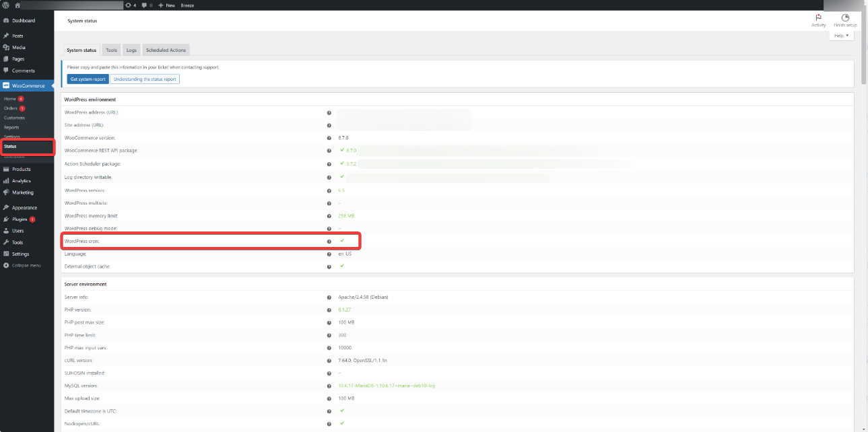Click the Settings sliders icon in the sidebar
This screenshot has width=868, height=432.
click(6, 254)
